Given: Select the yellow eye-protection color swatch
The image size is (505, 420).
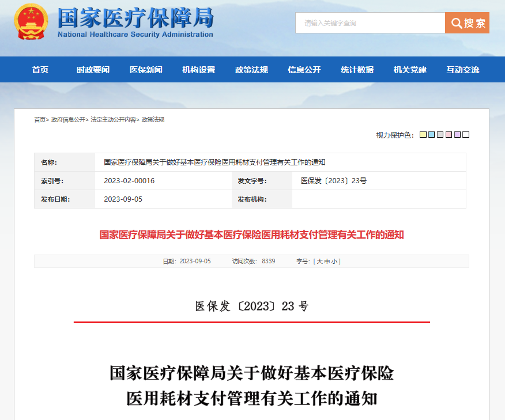Looking at the screenshot, I should pyautogui.click(x=423, y=134).
